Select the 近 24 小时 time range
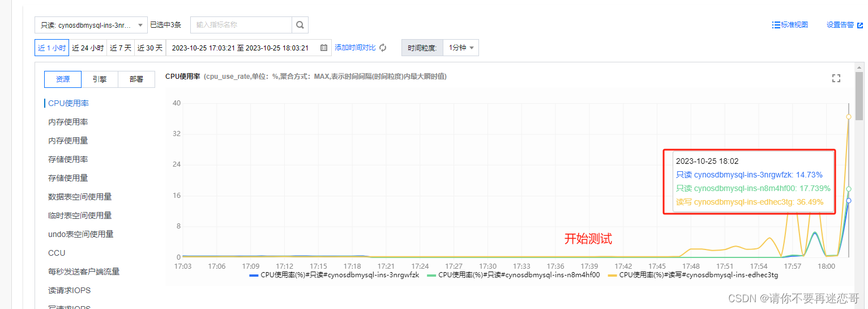This screenshot has width=868, height=309. [x=88, y=48]
